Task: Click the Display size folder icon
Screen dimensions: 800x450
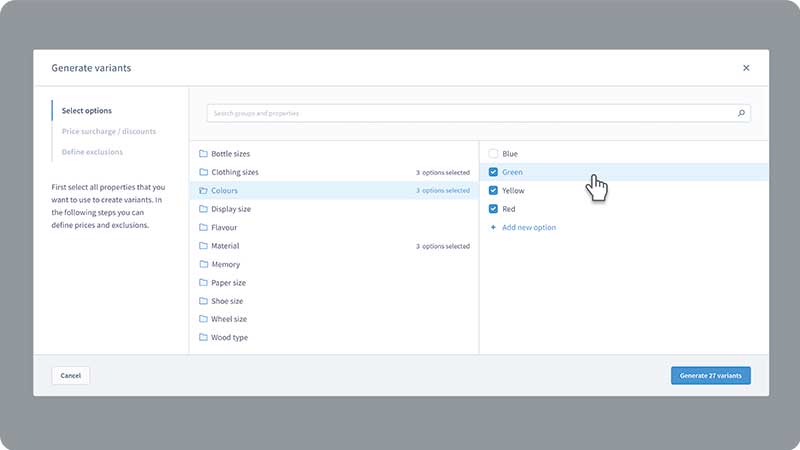Action: click(203, 209)
